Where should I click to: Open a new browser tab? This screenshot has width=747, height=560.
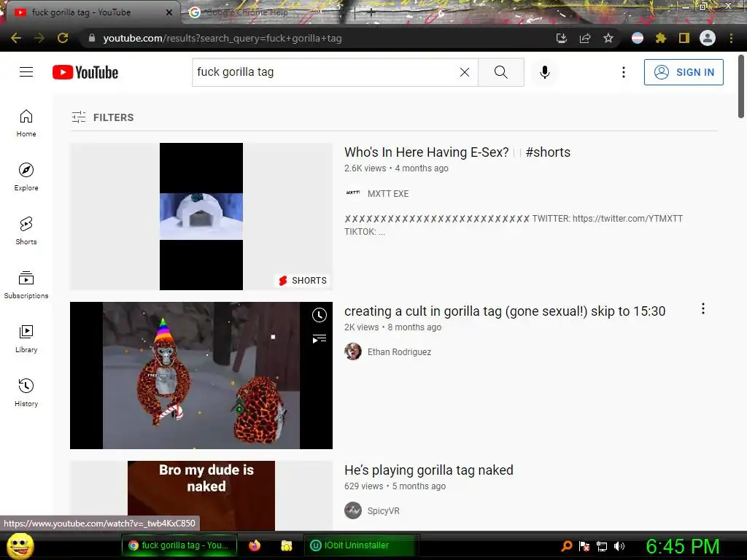click(371, 12)
